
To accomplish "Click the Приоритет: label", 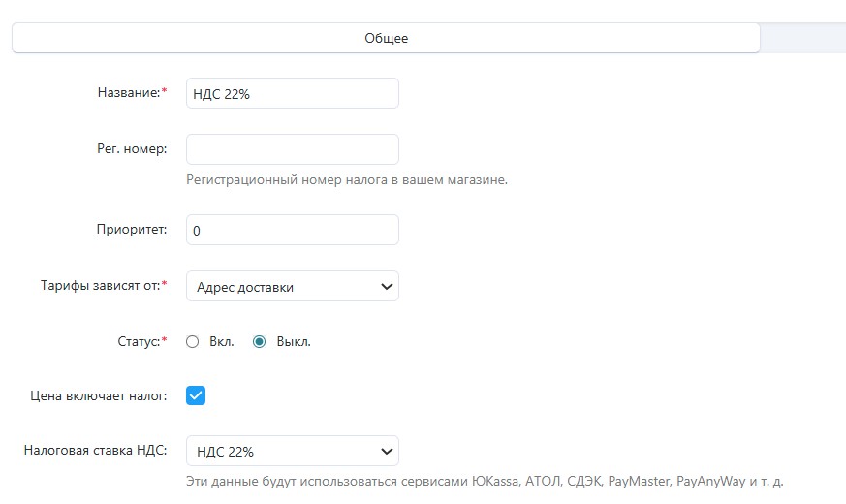I will [131, 230].
